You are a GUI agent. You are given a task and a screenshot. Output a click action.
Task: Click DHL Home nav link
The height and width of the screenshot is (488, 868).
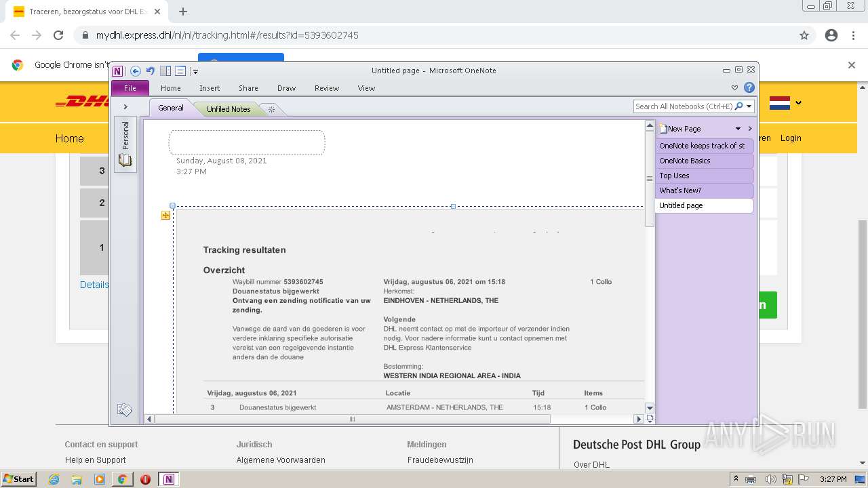69,138
